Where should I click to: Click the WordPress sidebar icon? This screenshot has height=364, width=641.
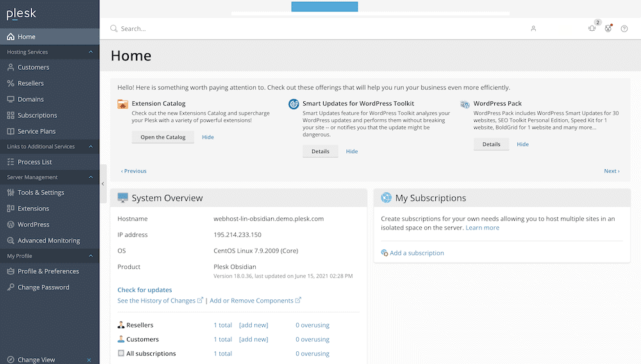coord(11,224)
